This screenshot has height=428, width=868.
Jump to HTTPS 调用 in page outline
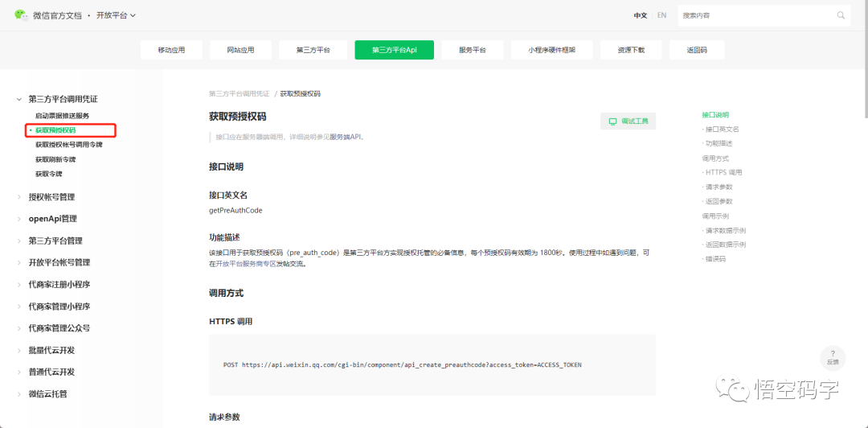coord(724,172)
